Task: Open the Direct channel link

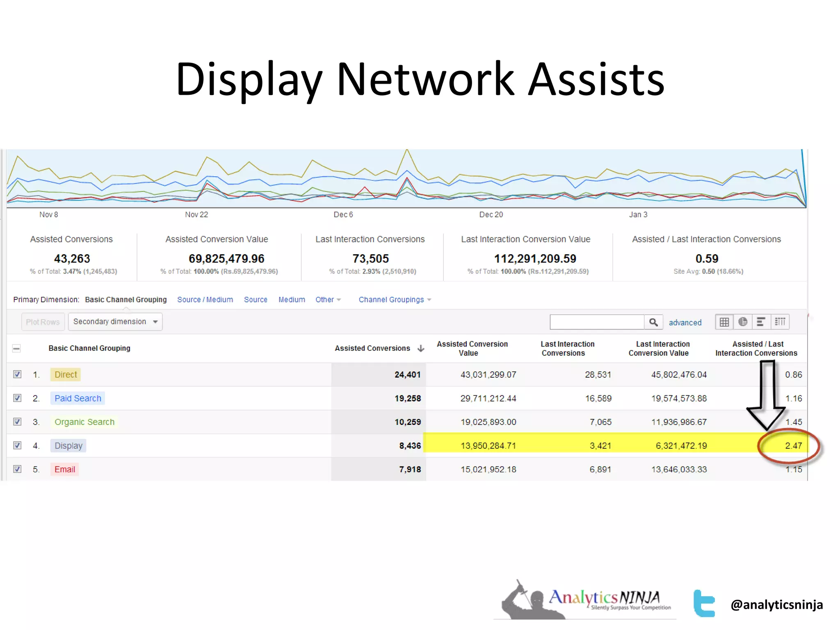Action: point(66,374)
